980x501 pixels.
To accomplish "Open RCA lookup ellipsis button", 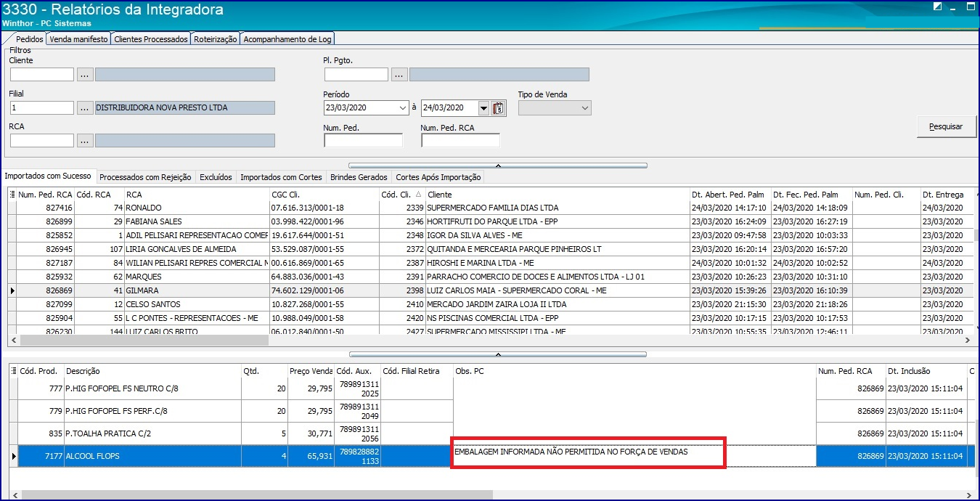I will (86, 140).
